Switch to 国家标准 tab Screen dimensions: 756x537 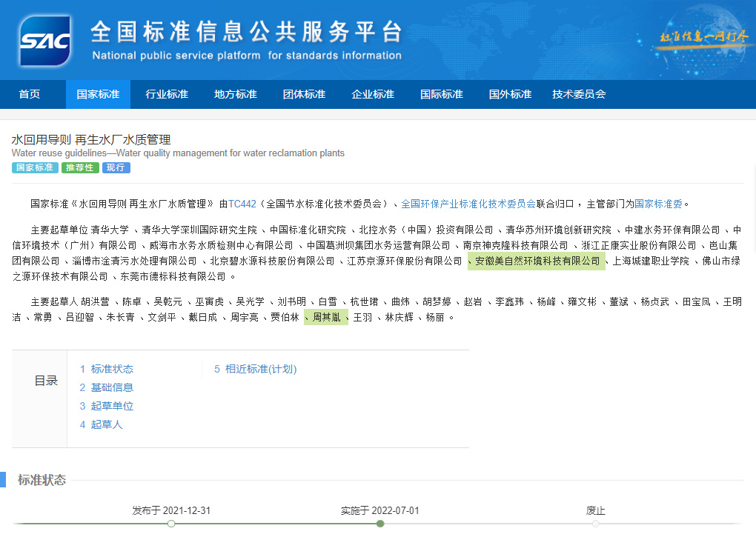pos(98,94)
